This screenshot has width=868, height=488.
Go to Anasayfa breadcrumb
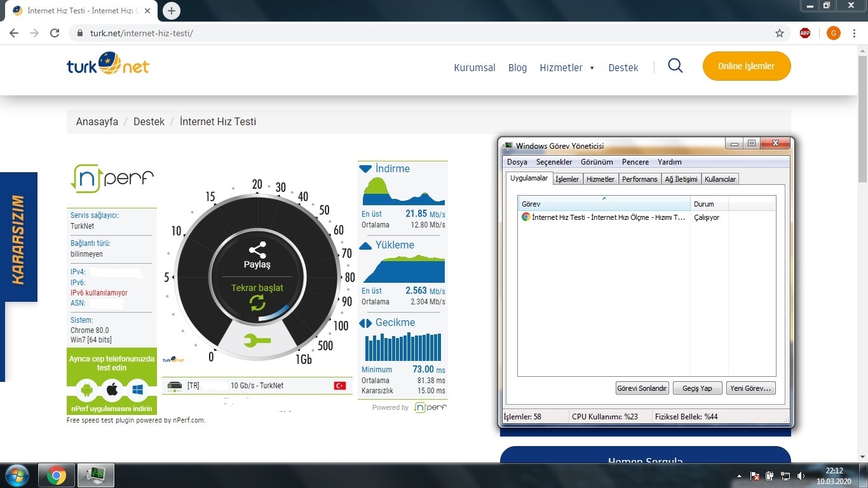[97, 121]
